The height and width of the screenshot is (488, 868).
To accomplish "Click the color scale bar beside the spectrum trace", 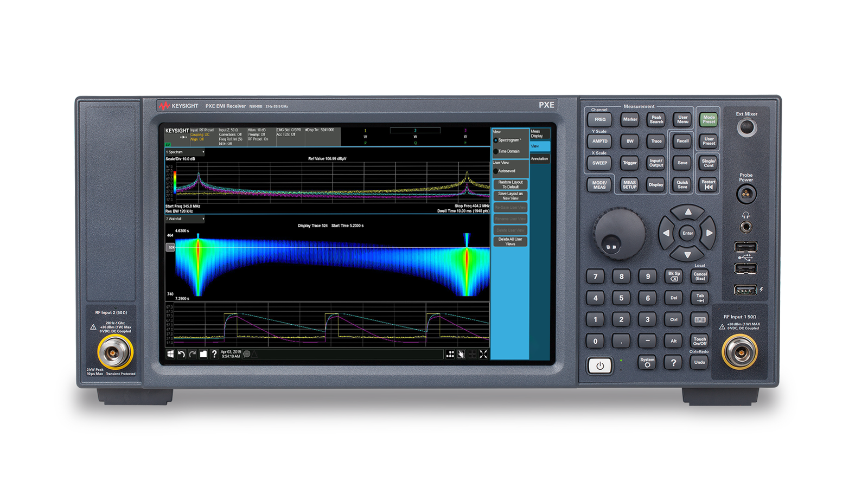I will tap(175, 183).
